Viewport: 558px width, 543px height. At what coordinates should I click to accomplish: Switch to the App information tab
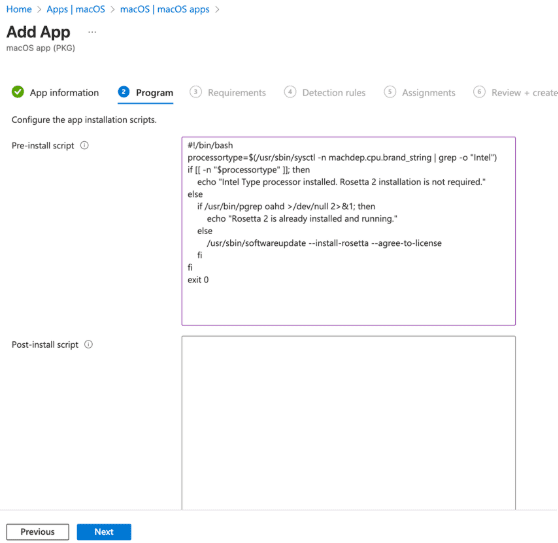pos(64,93)
